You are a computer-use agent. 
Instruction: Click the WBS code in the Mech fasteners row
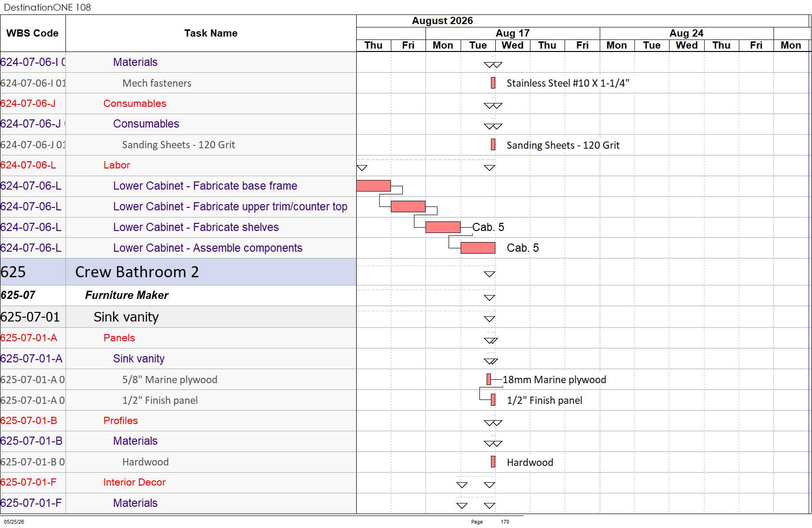33,83
